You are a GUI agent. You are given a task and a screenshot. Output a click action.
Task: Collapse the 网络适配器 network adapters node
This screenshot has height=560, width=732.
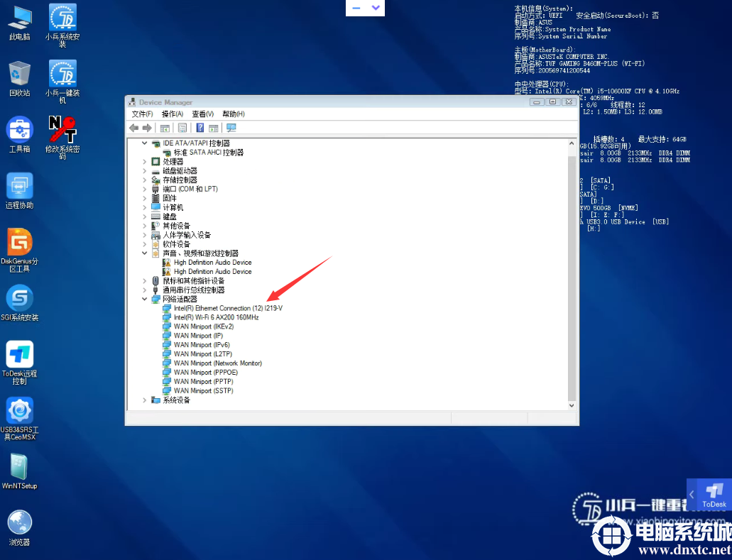pos(146,300)
